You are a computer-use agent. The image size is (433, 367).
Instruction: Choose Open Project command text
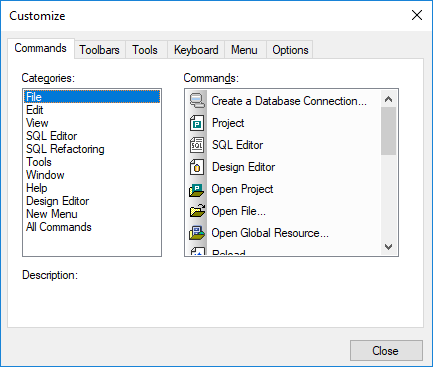tap(242, 189)
